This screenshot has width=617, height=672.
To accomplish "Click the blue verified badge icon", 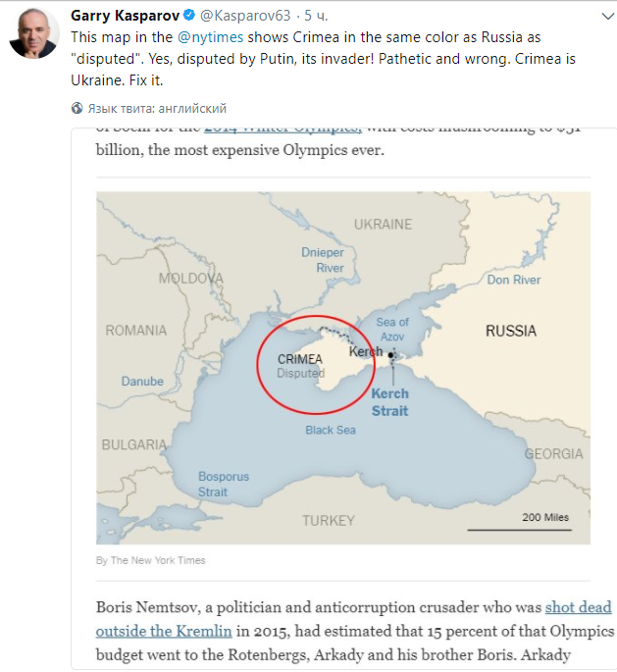I will point(188,17).
